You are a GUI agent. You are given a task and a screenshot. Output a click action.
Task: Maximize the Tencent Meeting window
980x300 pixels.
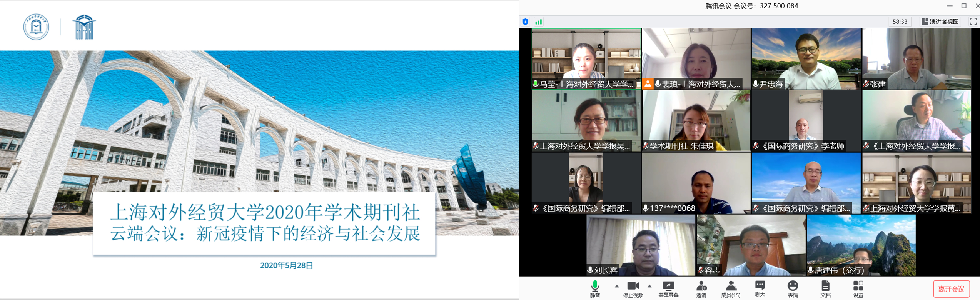[964, 6]
